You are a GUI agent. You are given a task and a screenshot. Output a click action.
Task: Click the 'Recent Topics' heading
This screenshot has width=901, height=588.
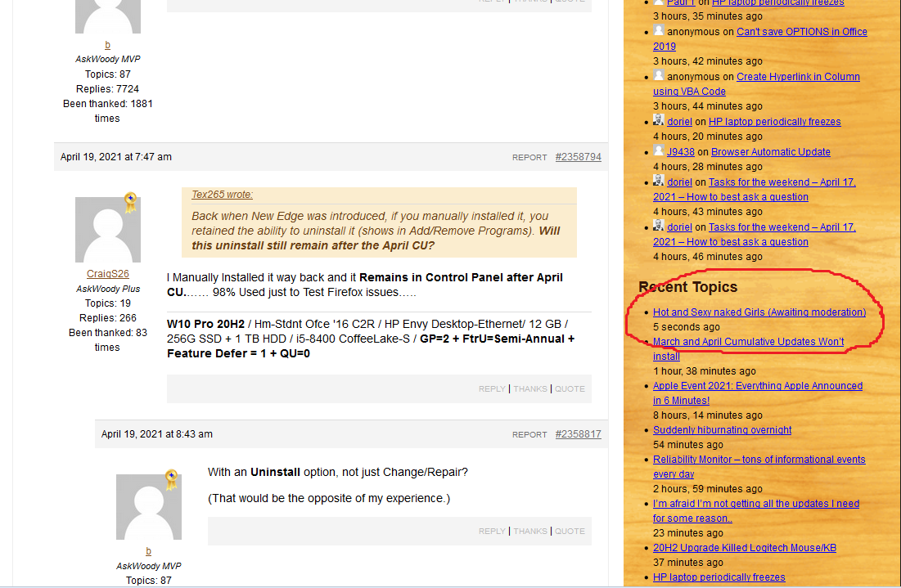pyautogui.click(x=687, y=286)
